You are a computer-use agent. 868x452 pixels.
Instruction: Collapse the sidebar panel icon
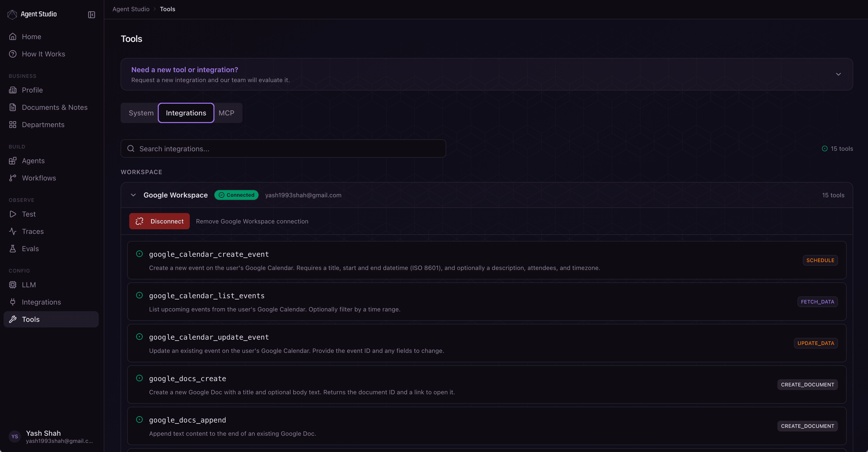(91, 14)
